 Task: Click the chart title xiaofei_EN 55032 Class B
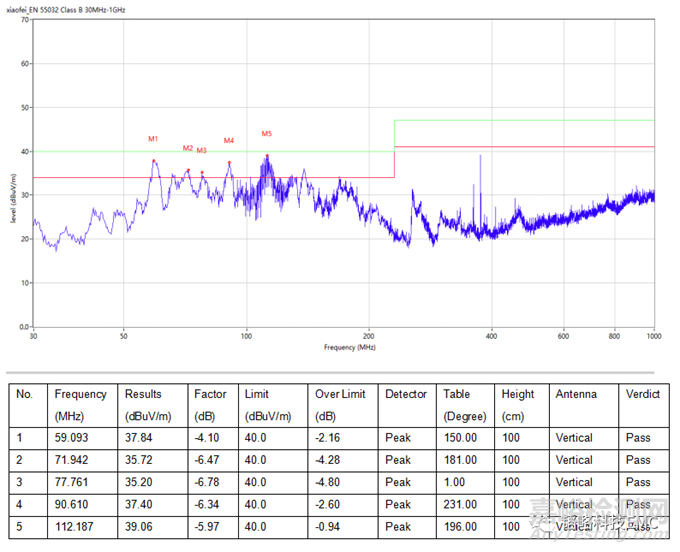click(x=70, y=7)
